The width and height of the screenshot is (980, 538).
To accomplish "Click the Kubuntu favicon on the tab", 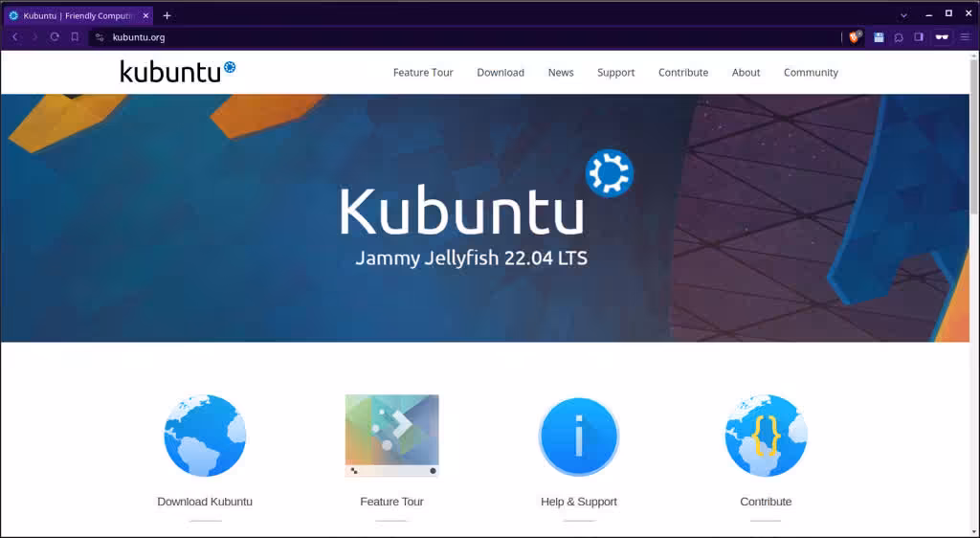I will click(13, 15).
